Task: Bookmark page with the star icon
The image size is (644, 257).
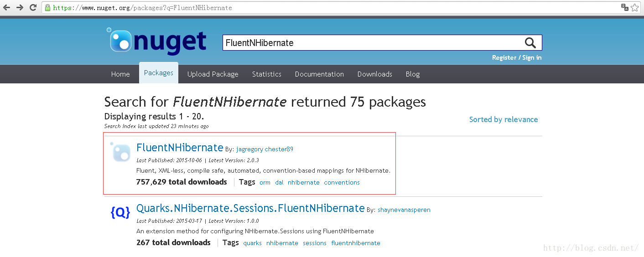Action: click(634, 8)
